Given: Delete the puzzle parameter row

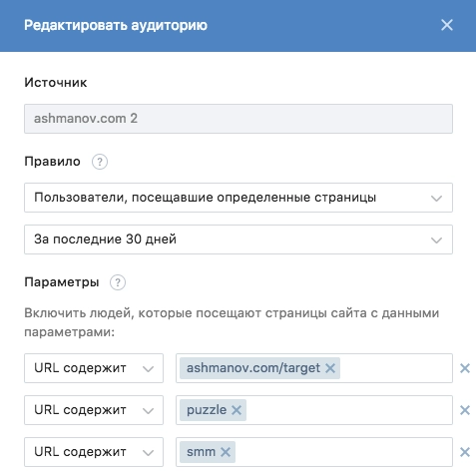Looking at the screenshot, I should 465,410.
